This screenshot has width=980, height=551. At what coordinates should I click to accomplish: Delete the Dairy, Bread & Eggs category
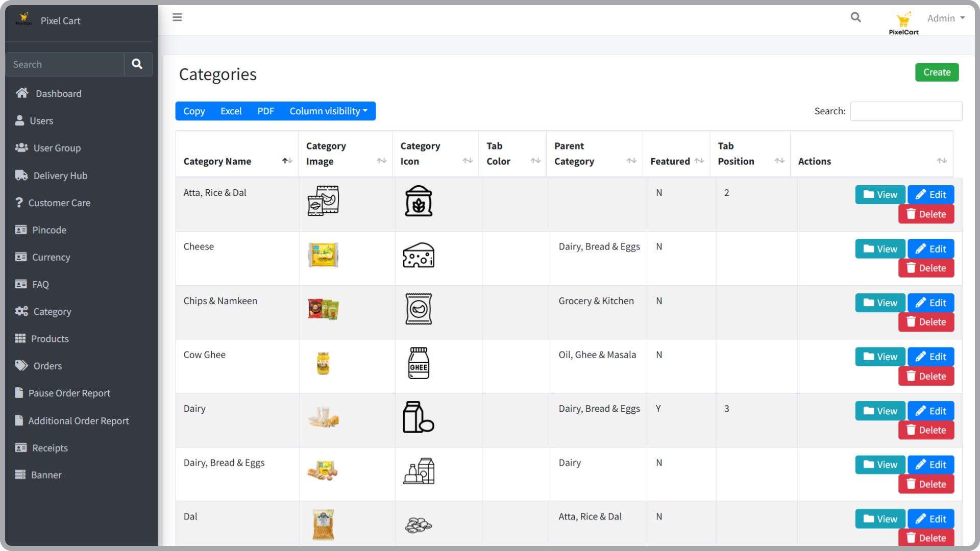(x=926, y=485)
